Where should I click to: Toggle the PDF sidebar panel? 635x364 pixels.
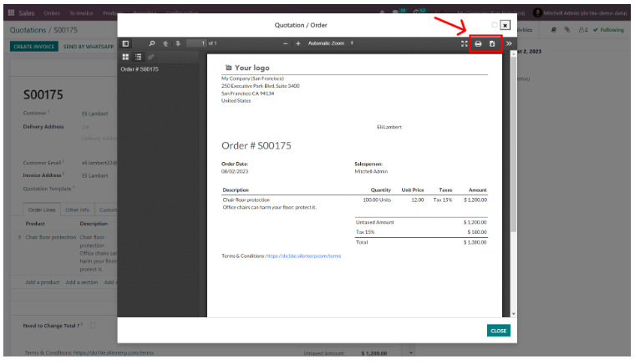pos(126,43)
